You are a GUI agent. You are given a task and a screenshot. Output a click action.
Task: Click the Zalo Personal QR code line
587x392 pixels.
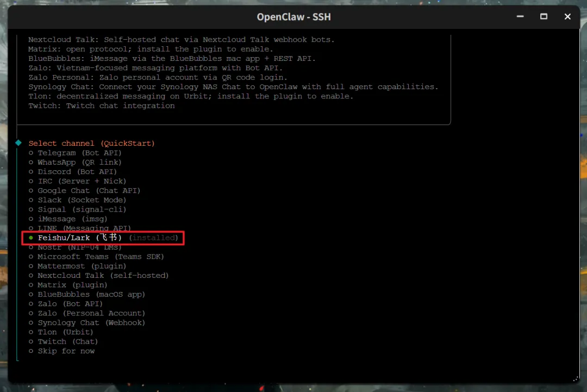(158, 77)
